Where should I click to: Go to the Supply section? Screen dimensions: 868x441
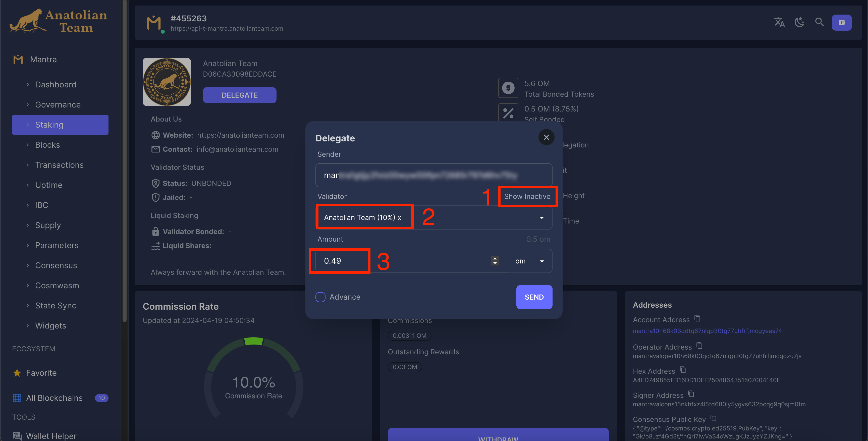[60, 225]
